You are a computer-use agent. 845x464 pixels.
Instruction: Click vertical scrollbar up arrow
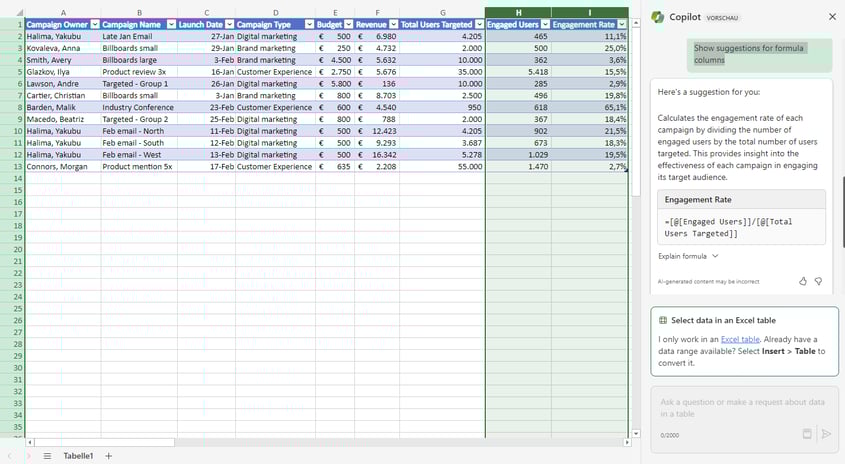point(636,23)
